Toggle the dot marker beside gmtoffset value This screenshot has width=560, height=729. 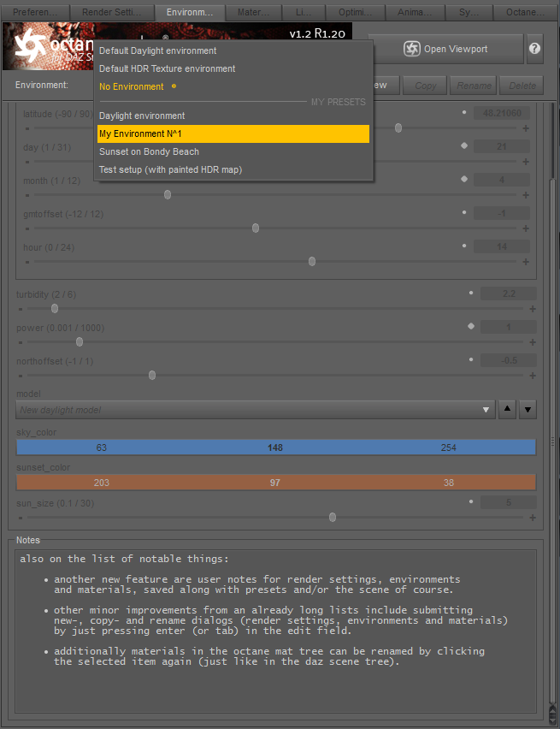[463, 212]
